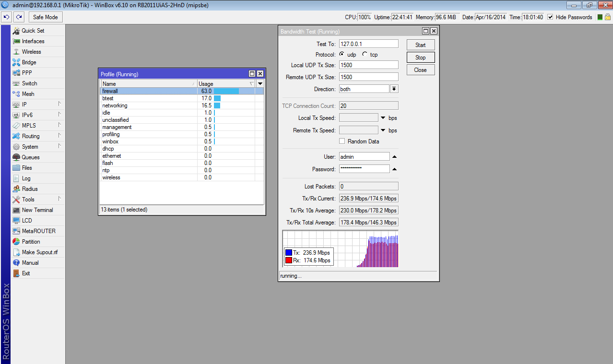Select the tcp protocol radio button
Viewport: 613px width, 364px height.
[x=365, y=54]
